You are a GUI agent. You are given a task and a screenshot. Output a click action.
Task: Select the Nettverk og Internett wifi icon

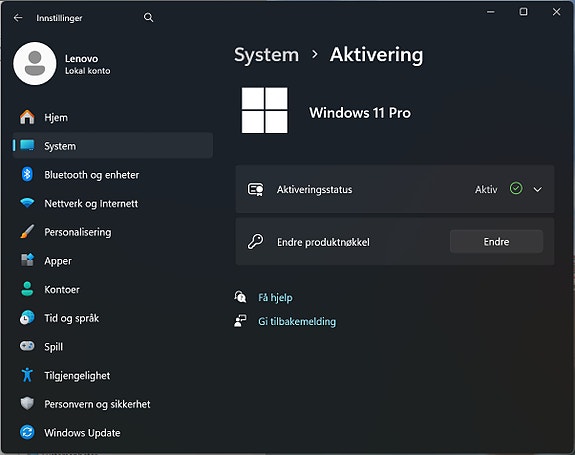pos(27,203)
